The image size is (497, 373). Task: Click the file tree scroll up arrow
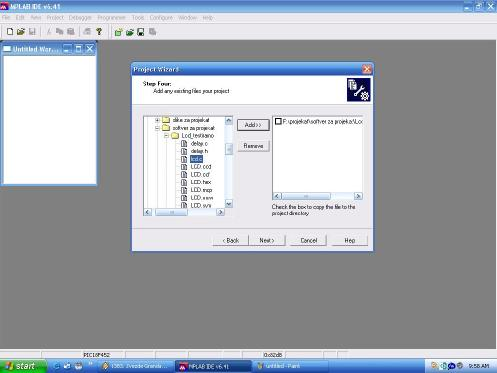coord(229,120)
